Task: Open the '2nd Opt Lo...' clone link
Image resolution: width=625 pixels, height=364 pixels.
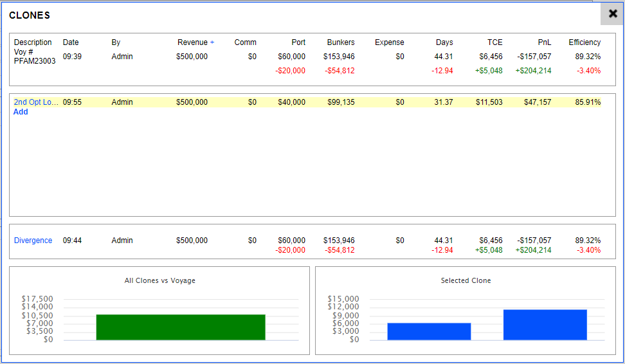Action: (36, 102)
